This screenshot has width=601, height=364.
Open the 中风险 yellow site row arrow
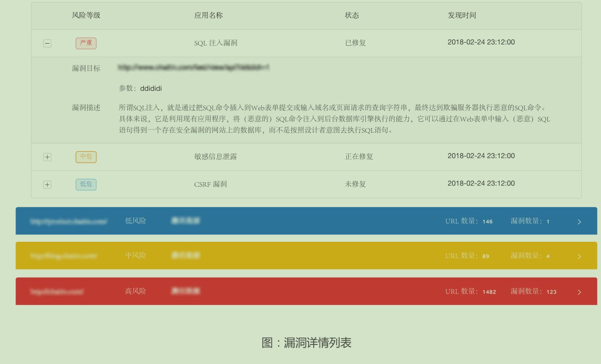(x=579, y=256)
